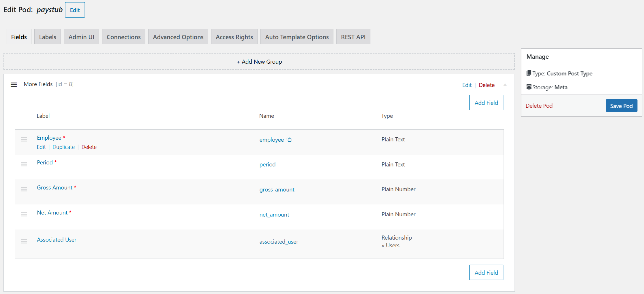Click the Net Amount row drag handle

24,214
